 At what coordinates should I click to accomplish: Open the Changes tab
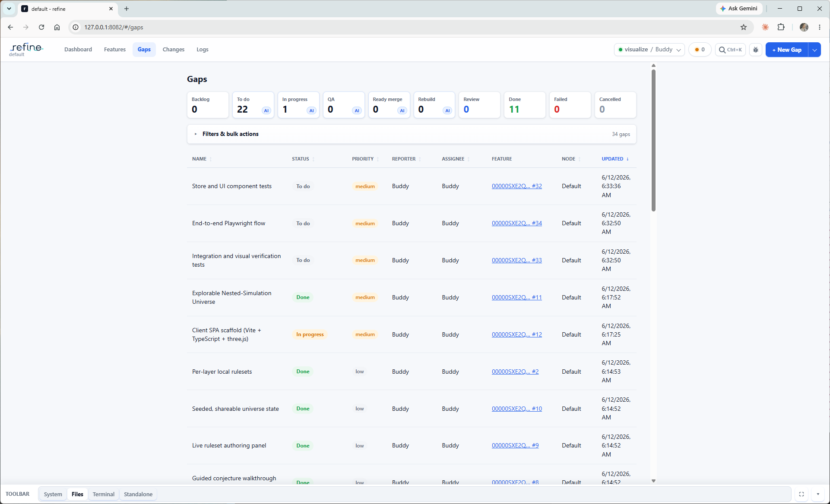[174, 50]
